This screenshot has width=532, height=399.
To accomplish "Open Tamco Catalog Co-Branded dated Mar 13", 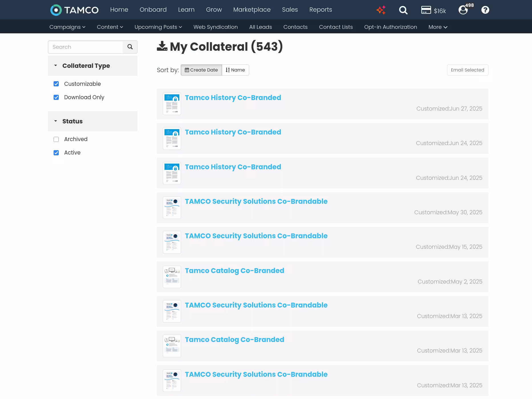I will [235, 340].
